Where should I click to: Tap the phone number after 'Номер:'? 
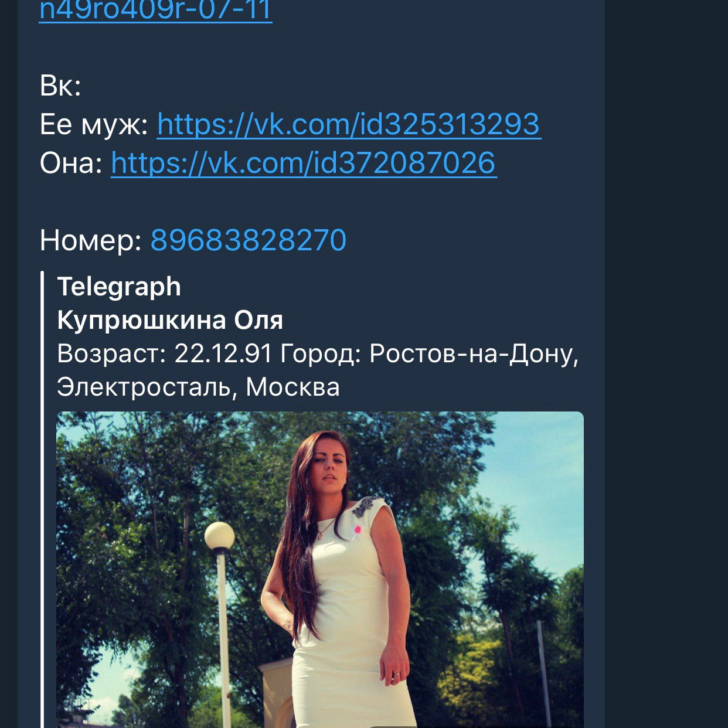pyautogui.click(x=249, y=240)
